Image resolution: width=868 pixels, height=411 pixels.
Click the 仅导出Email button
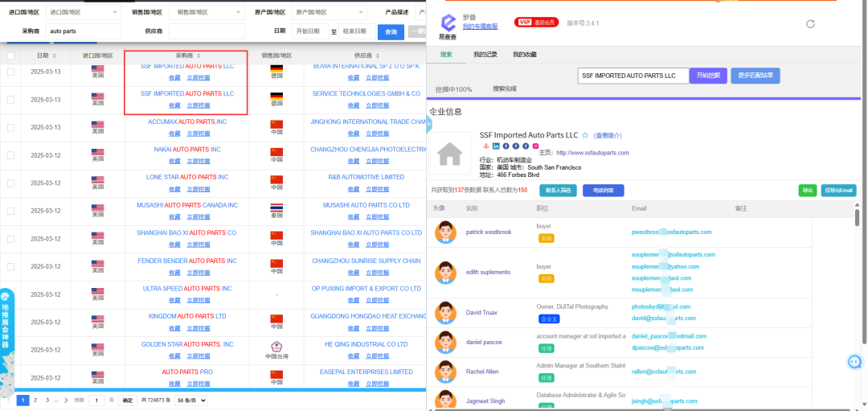(838, 191)
